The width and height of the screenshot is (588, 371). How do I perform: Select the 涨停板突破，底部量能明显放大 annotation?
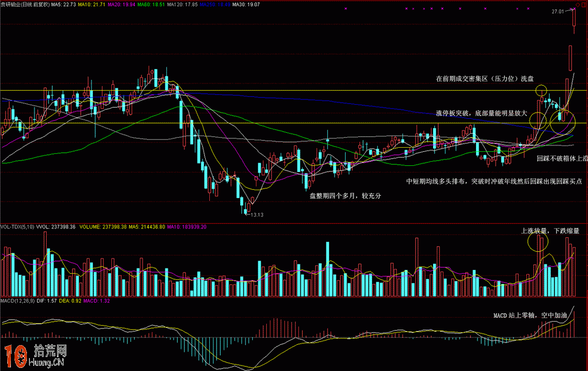coord(481,113)
